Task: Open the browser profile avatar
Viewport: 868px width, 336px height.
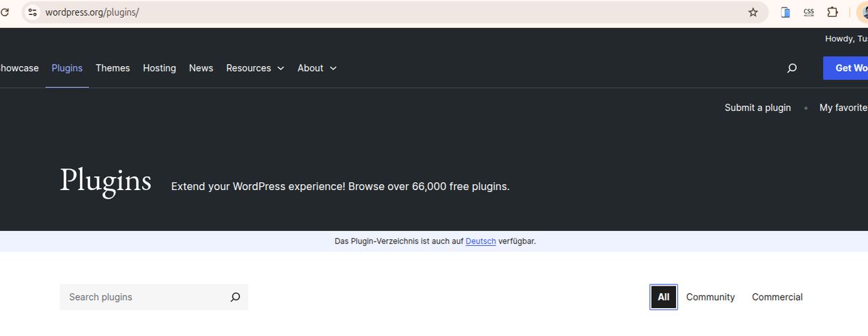Action: (x=863, y=12)
